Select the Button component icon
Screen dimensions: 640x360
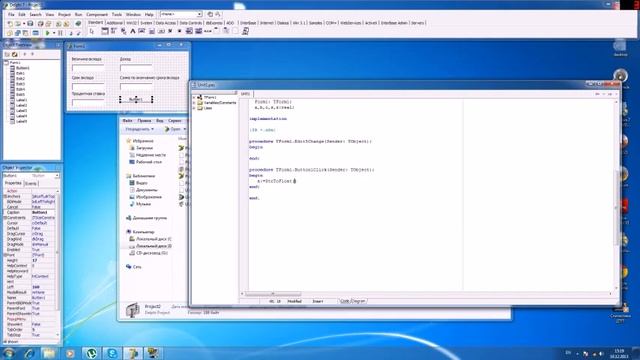tap(161, 31)
